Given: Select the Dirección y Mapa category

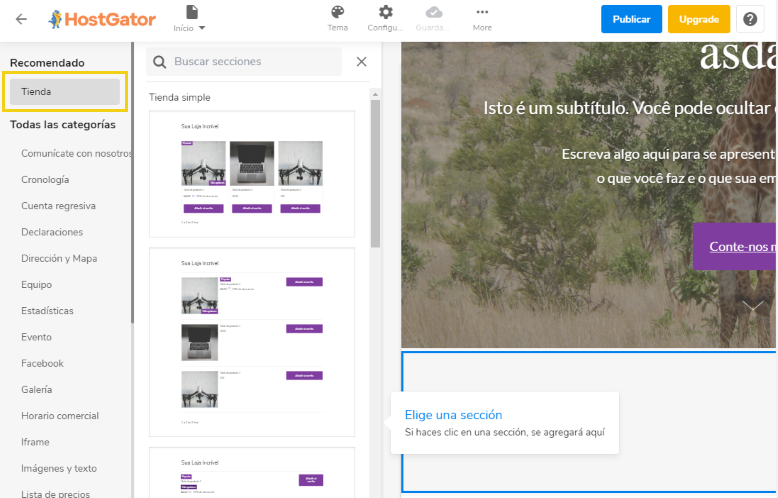Looking at the screenshot, I should (59, 258).
